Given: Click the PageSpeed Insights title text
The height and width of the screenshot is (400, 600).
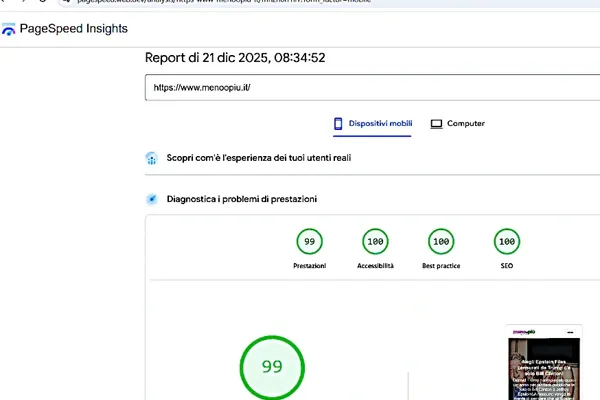Looking at the screenshot, I should (x=73, y=29).
